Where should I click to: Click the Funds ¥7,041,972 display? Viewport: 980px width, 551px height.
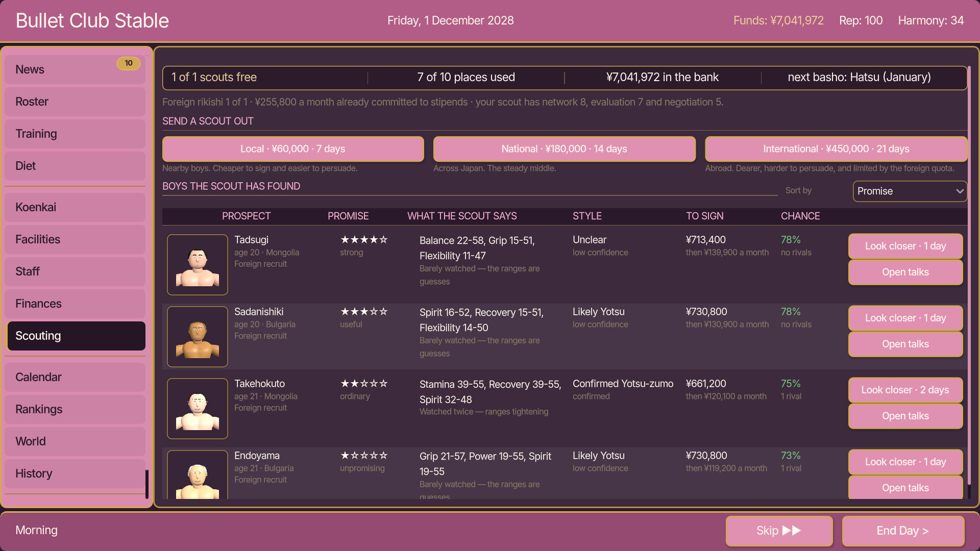[778, 21]
